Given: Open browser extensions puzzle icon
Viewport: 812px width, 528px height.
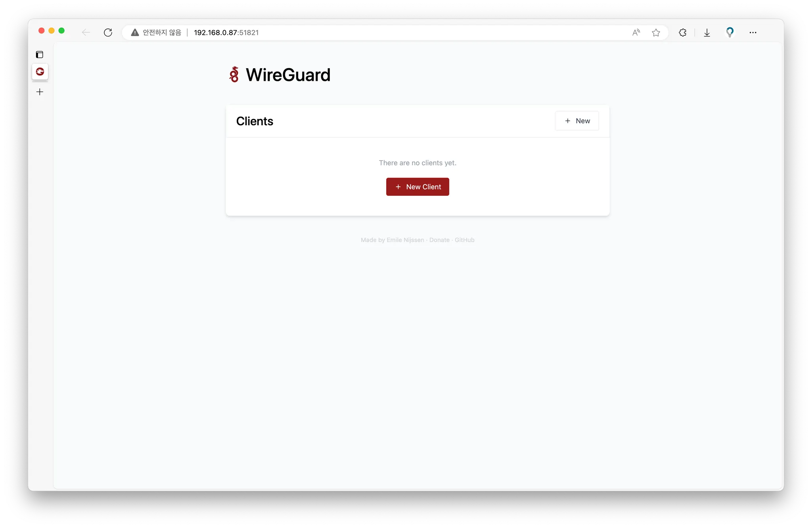Looking at the screenshot, I should (682, 33).
